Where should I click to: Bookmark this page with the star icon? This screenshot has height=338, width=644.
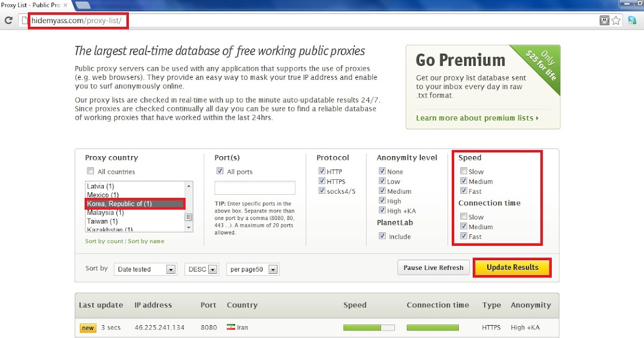pyautogui.click(x=616, y=21)
